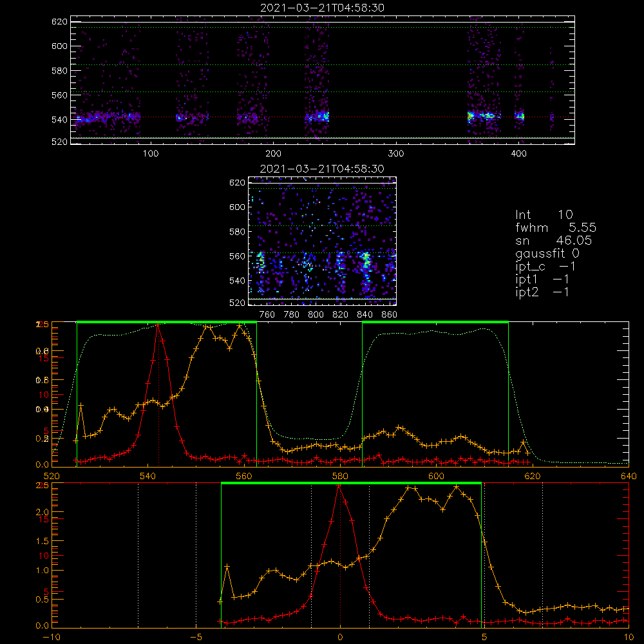The width and height of the screenshot is (644, 644).
Task: Click x-axis label 560 on the profile plot
Action: coord(244,476)
